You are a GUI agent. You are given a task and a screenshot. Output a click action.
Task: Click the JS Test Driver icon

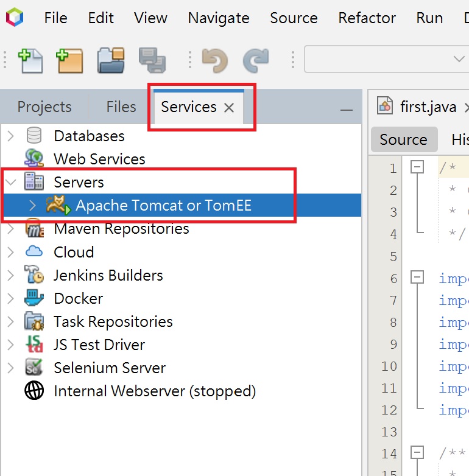pyautogui.click(x=35, y=344)
